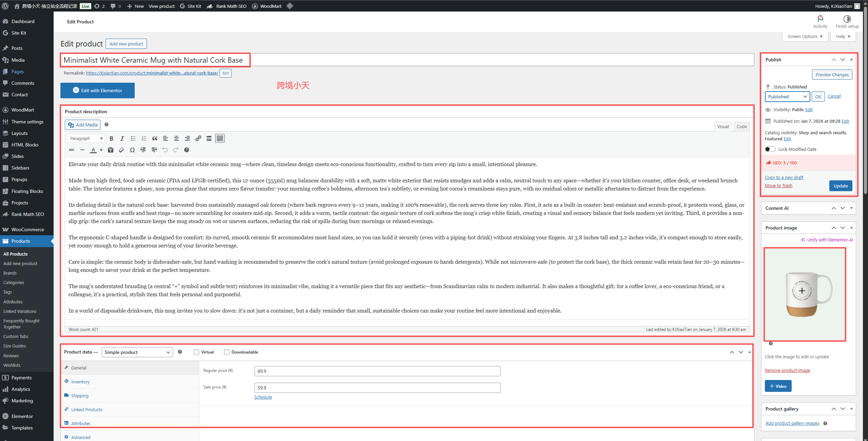Click the insert link icon
This screenshot has width=868, height=441.
(x=198, y=138)
